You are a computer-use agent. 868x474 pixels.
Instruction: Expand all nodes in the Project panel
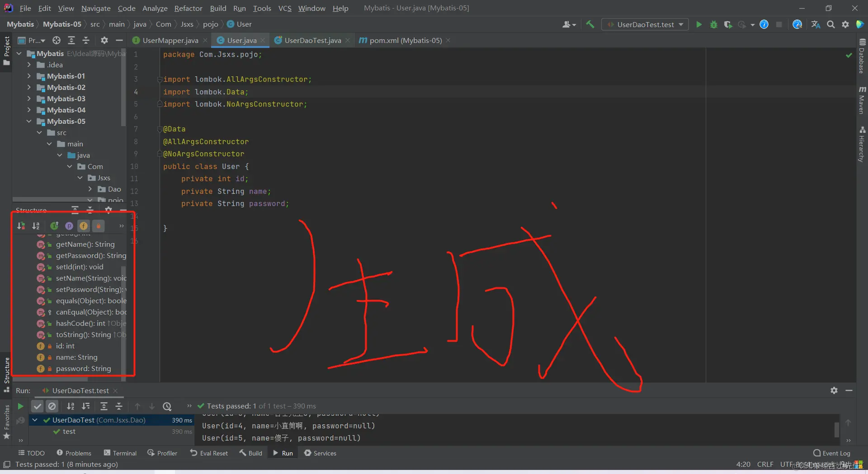point(71,40)
